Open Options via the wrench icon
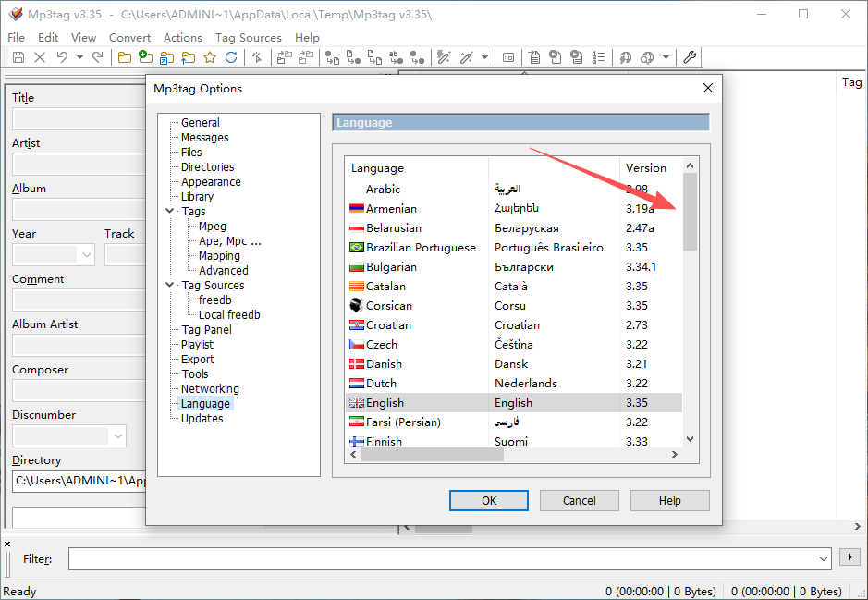The image size is (868, 600). coord(690,57)
